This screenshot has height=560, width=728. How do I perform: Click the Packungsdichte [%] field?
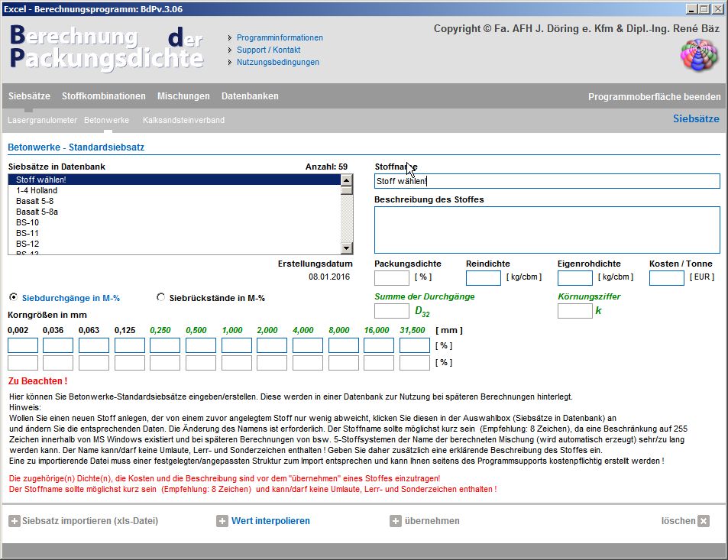[391, 277]
